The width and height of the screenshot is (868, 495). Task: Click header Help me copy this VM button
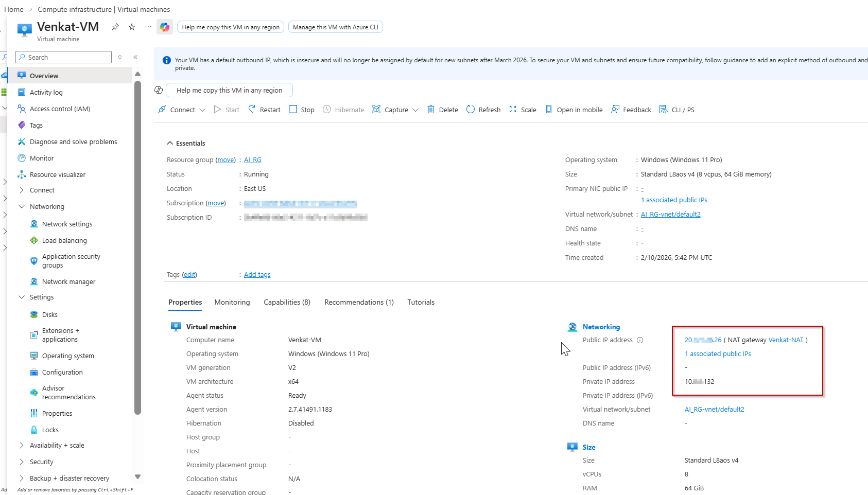click(231, 27)
